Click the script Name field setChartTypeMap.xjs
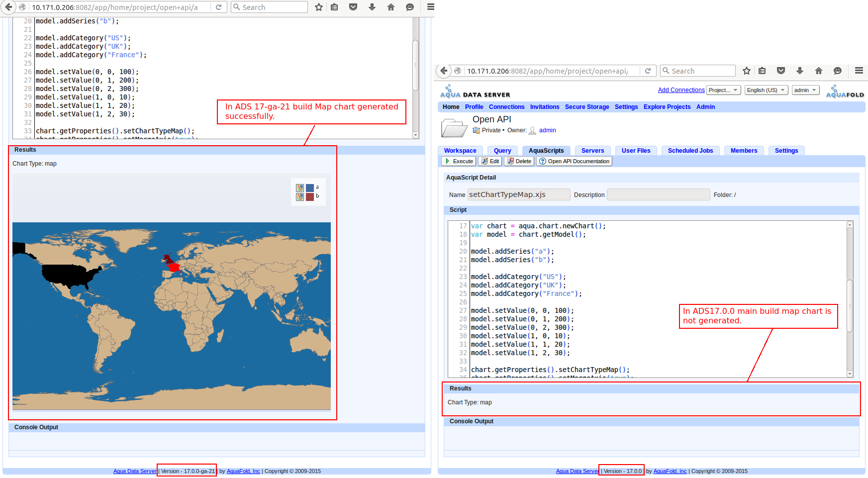Image resolution: width=868 pixels, height=478 pixels. click(519, 194)
